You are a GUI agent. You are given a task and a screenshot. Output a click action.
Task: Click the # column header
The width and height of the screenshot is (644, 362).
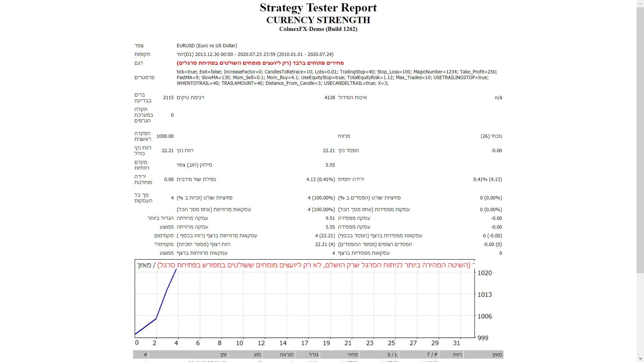point(145,355)
